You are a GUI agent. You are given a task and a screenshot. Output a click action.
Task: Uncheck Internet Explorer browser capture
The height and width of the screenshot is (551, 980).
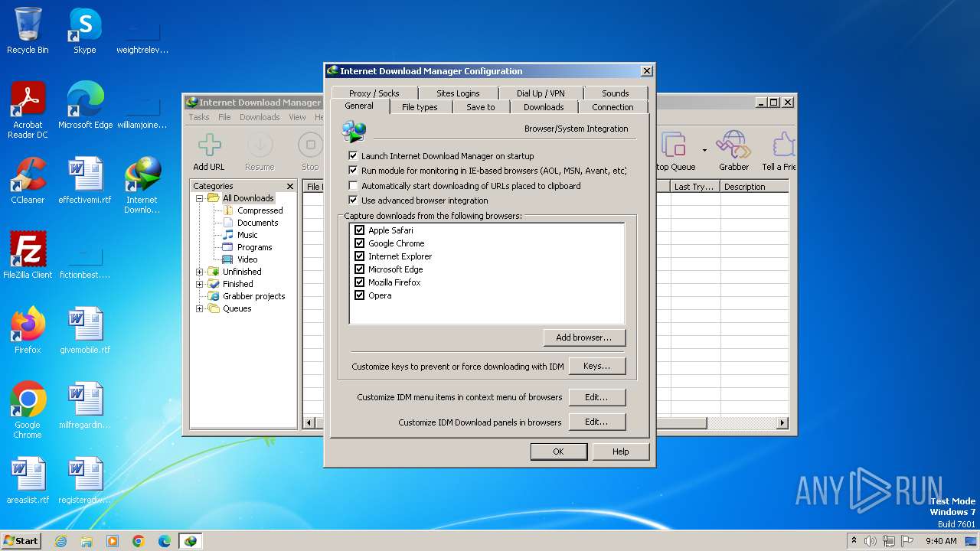pyautogui.click(x=359, y=256)
